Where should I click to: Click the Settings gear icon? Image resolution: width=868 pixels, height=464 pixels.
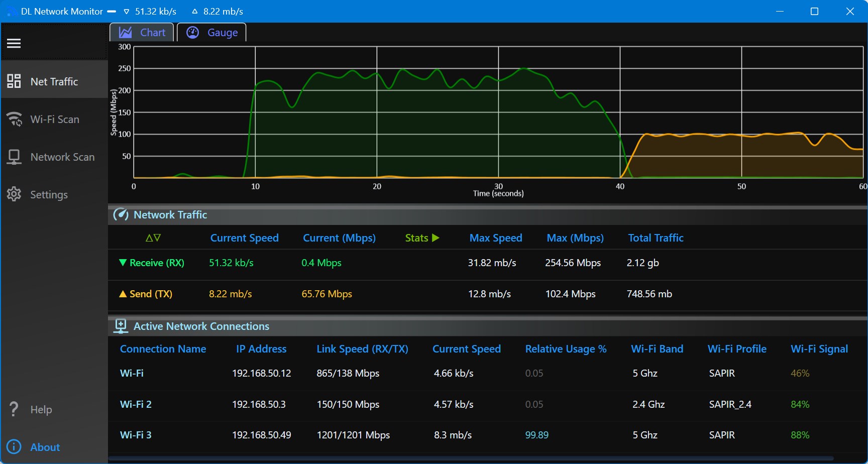point(14,194)
